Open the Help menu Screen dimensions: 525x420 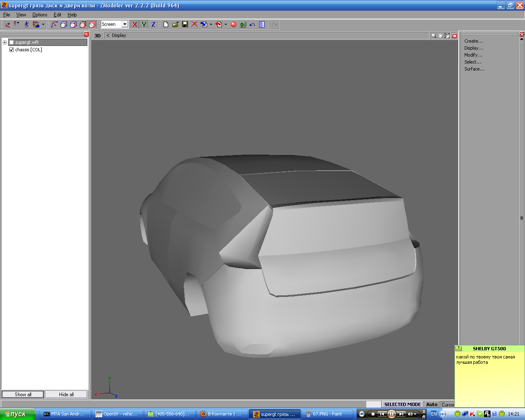pyautogui.click(x=72, y=15)
